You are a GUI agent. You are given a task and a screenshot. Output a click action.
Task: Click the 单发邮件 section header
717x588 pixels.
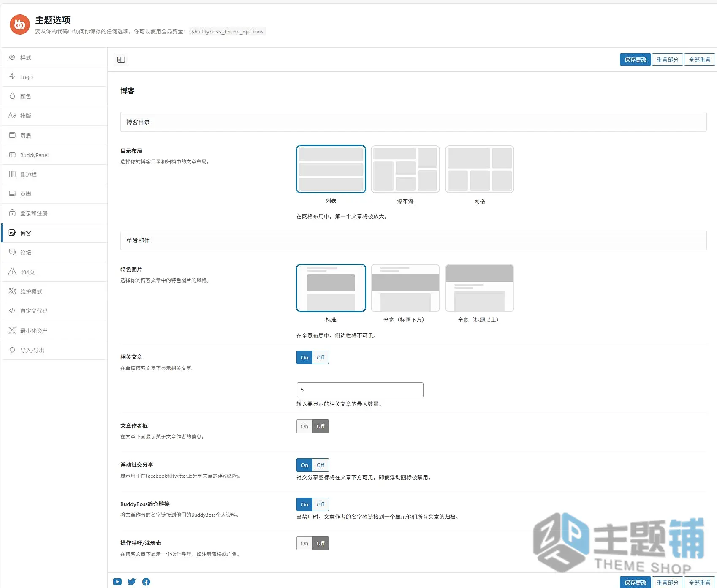413,240
